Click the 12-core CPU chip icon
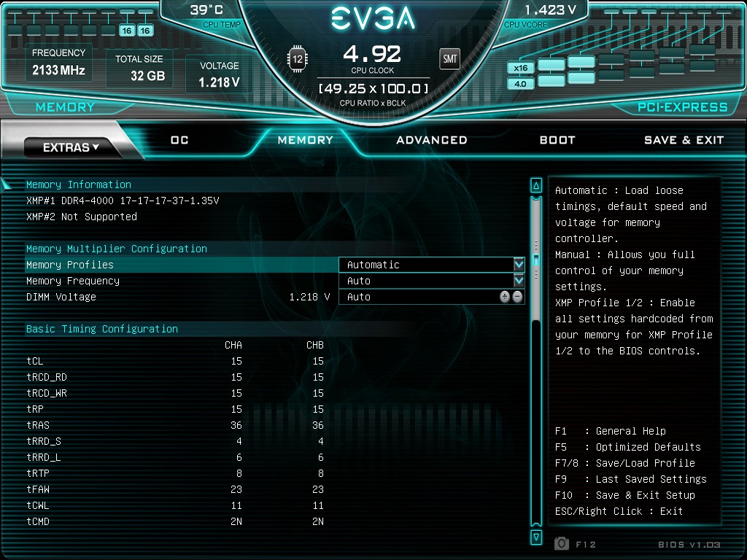This screenshot has height=560, width=747. 298,59
